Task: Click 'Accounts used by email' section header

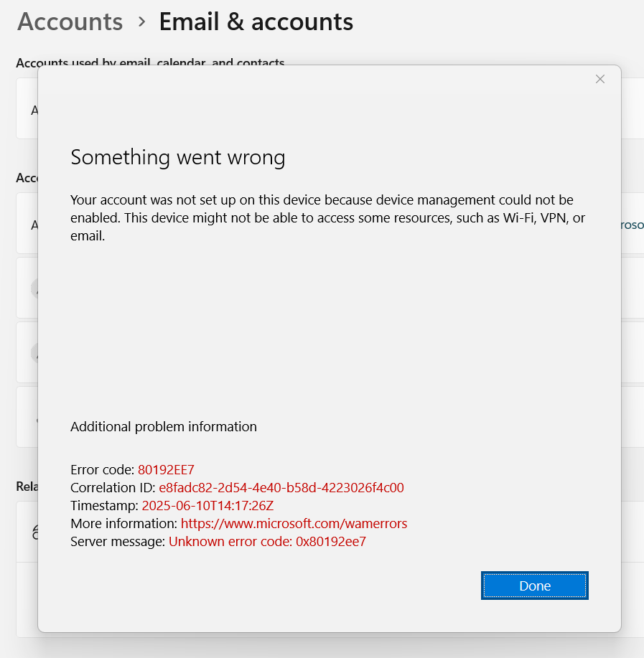Action: 150,61
